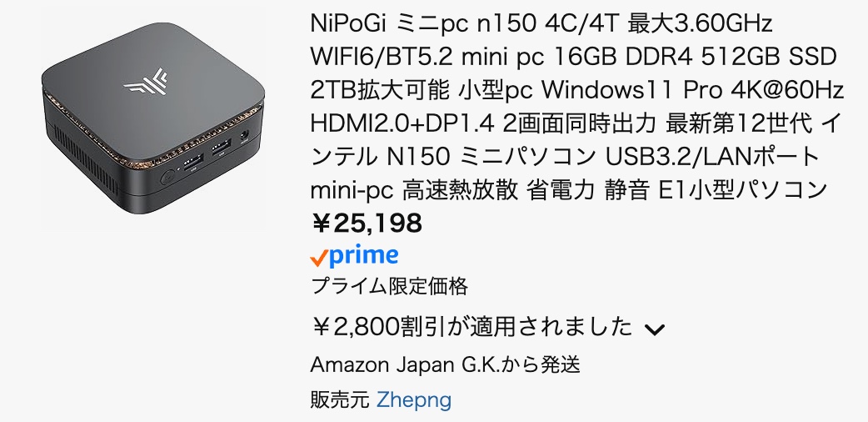Click the 販売元 label before Zhepng
The height and width of the screenshot is (422, 868).
click(x=340, y=399)
